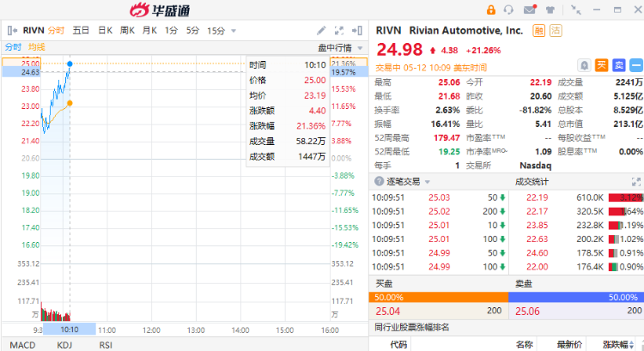The image size is (644, 351).
Task: Click the 25.03 tick trade row
Action: [x=439, y=197]
